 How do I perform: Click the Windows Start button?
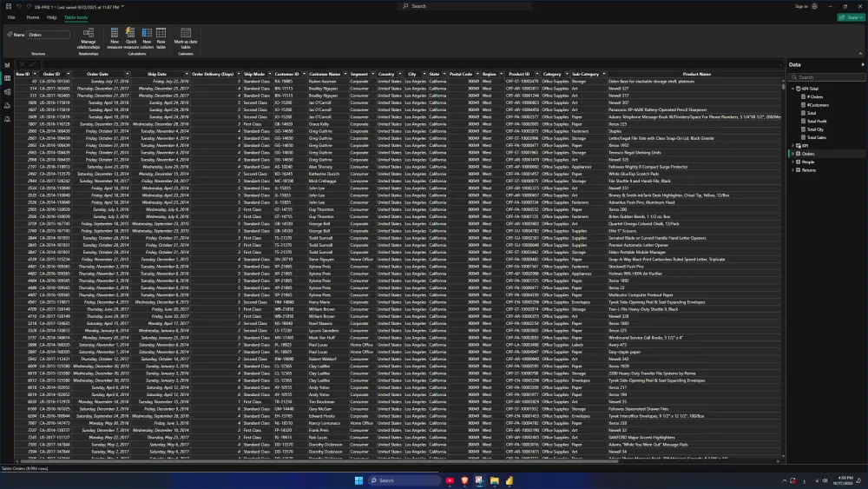click(358, 480)
